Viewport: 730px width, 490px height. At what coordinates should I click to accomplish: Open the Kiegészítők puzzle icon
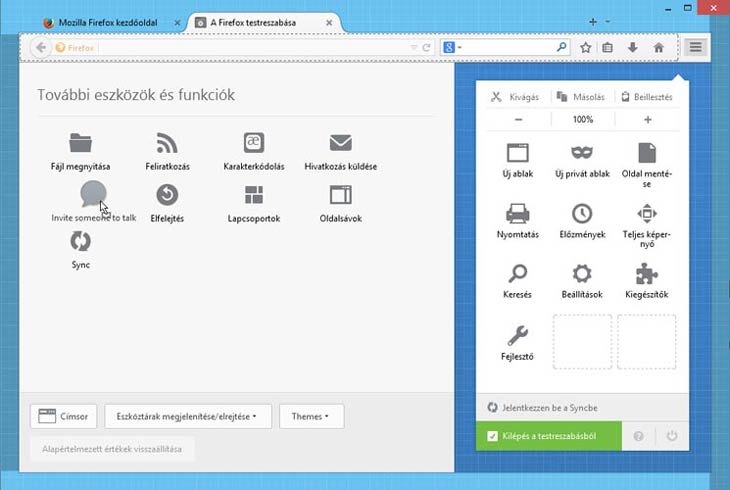click(646, 274)
